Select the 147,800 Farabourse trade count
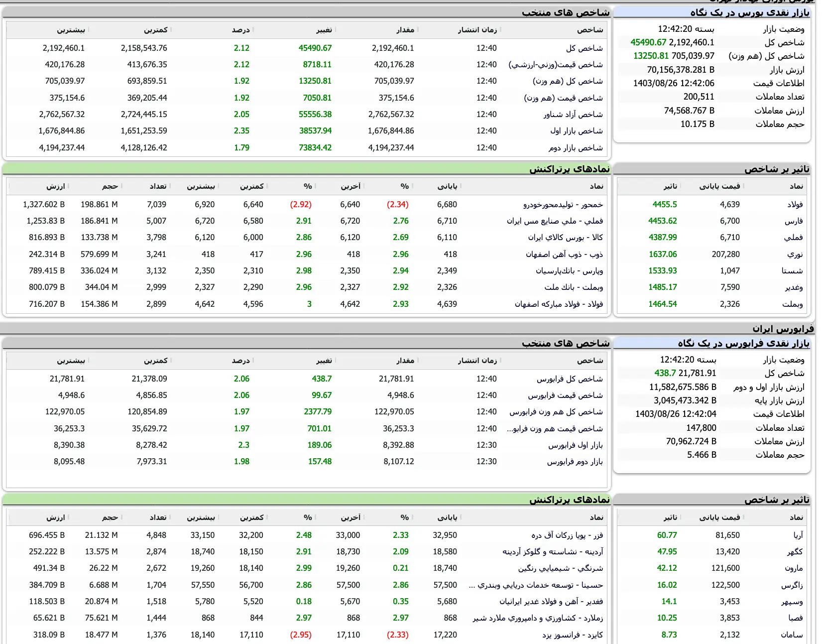Image resolution: width=825 pixels, height=644 pixels. click(x=701, y=428)
